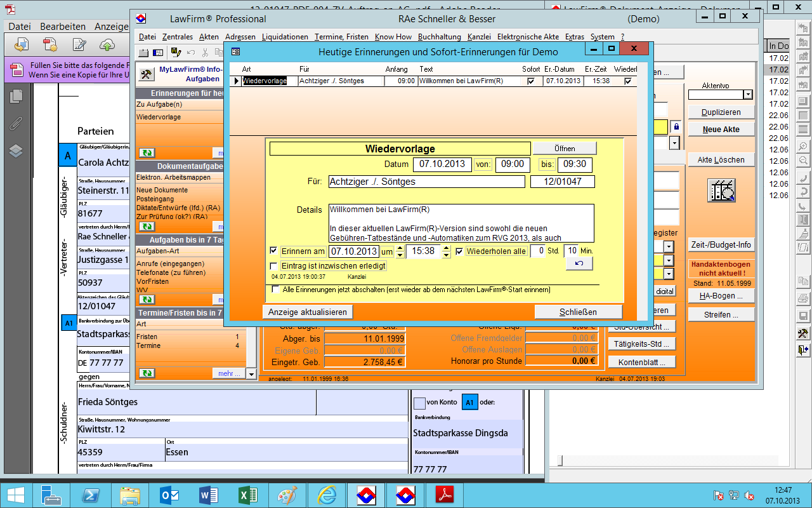The width and height of the screenshot is (812, 508).
Task: Click the sign document pen icon in Adobe Reader
Action: [x=79, y=44]
